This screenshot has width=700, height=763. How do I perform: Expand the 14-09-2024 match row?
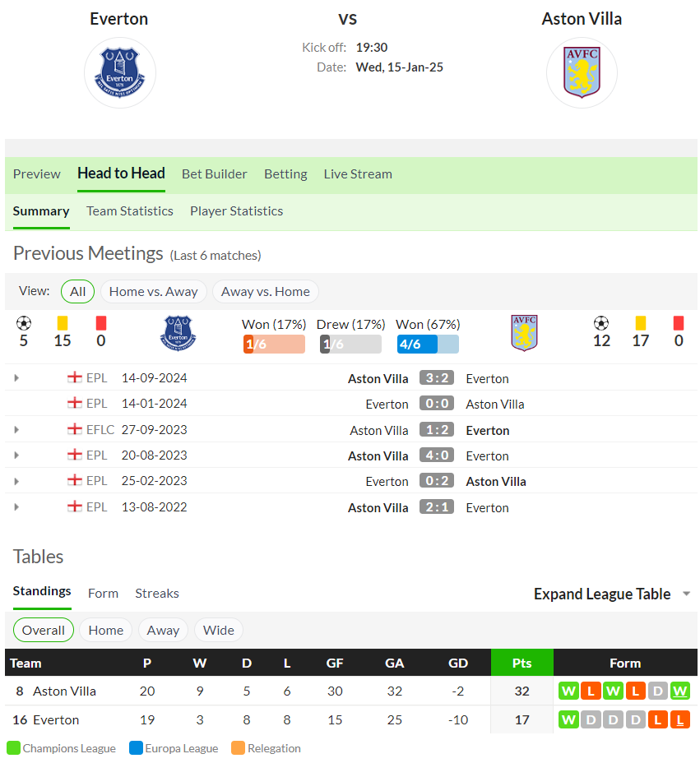16,378
